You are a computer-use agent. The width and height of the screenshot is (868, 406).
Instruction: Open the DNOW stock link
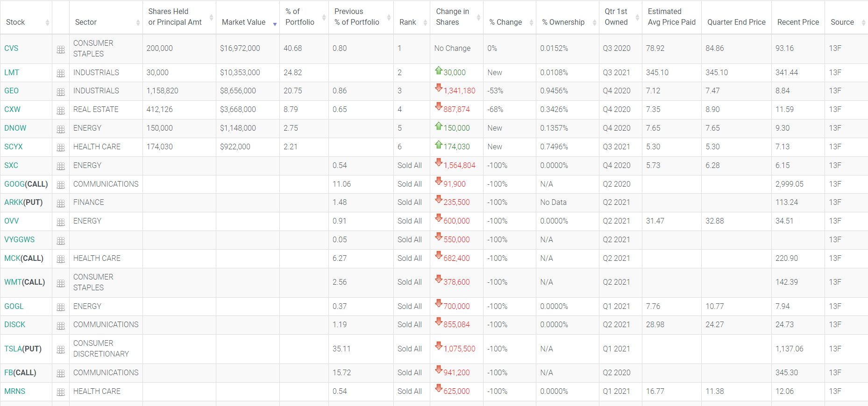15,128
